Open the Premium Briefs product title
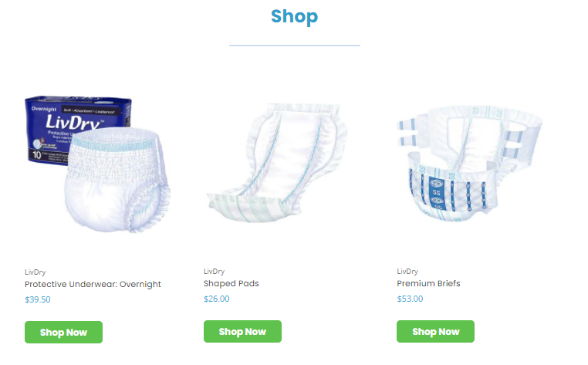Viewport: 588px width, 365px height. tap(428, 283)
